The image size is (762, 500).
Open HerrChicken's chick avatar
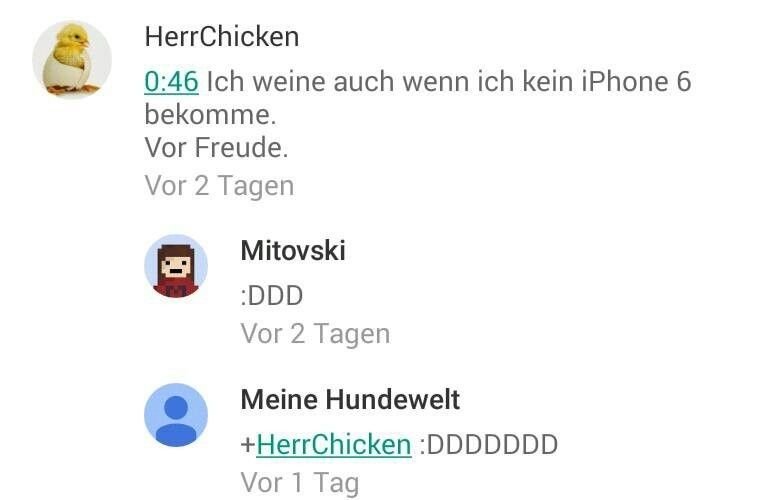coord(72,59)
